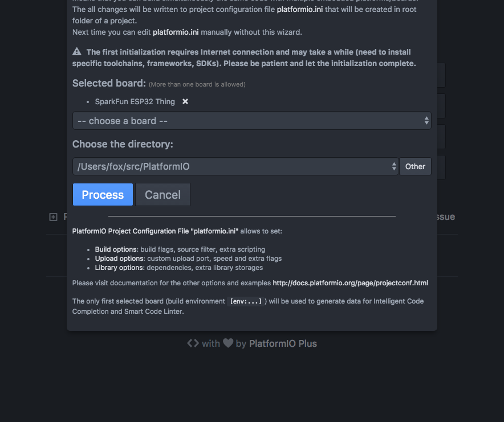This screenshot has height=422, width=504.
Task: Click the code brackets icon in footer
Action: point(193,343)
